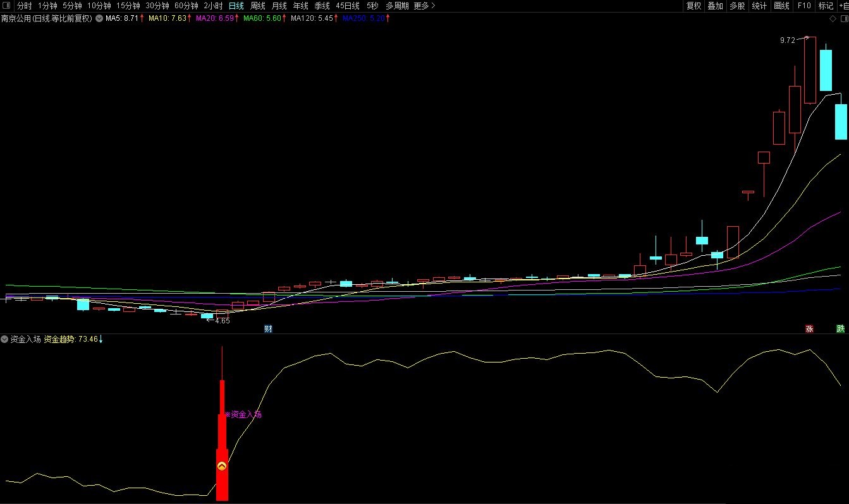849x504 pixels.
Task: Click the MA10: 7.63 label
Action: tap(168, 18)
